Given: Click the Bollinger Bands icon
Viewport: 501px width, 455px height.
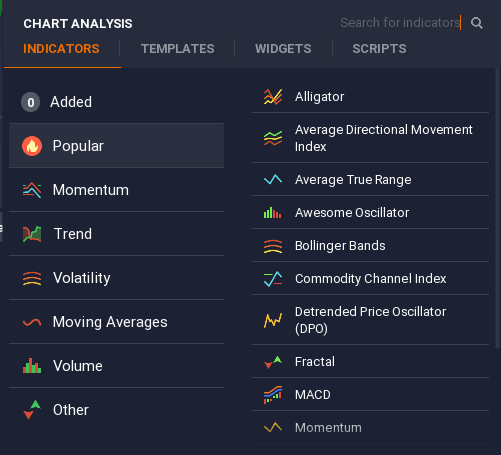Looking at the screenshot, I should tap(273, 246).
